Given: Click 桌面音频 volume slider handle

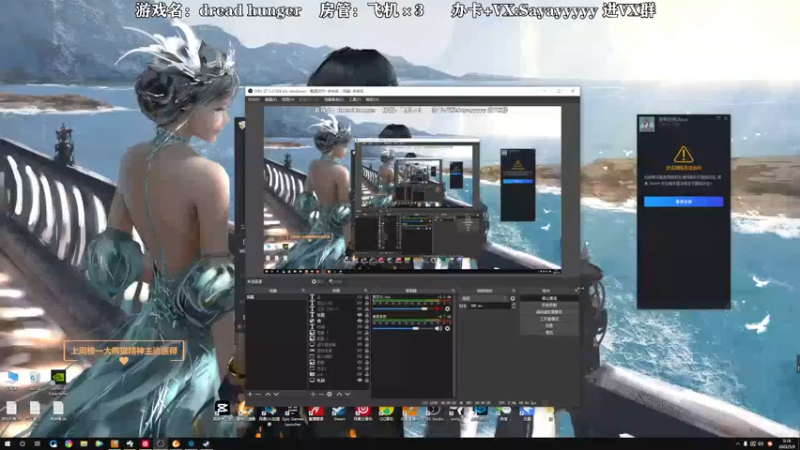Looking at the screenshot, I should point(416,329).
